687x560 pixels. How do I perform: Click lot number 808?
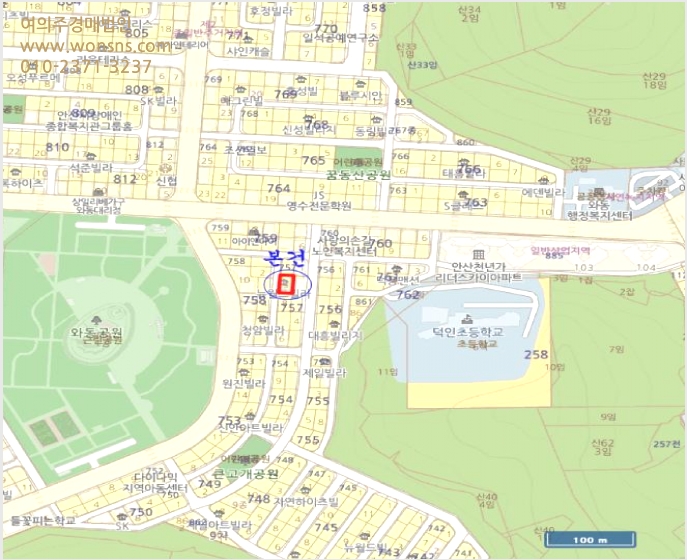coord(137,89)
